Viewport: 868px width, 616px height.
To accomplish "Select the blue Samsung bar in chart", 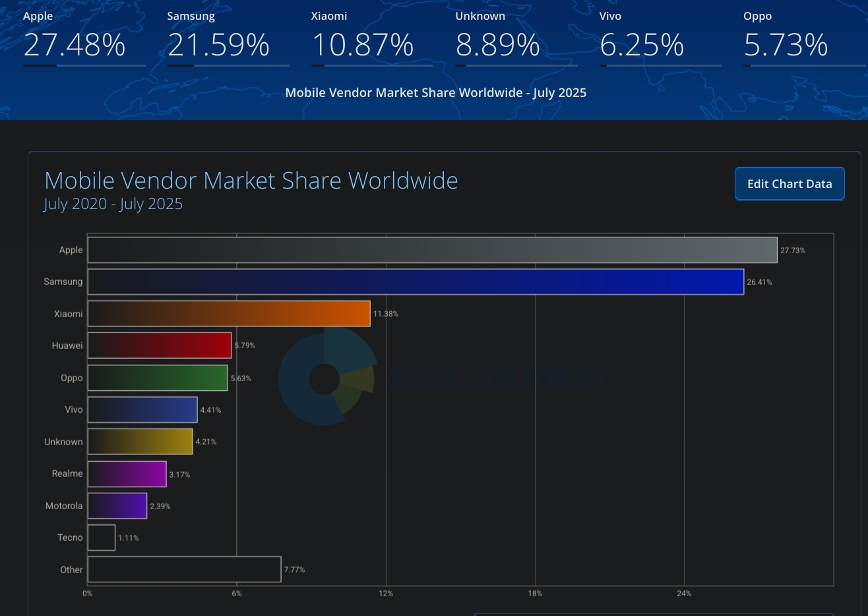I will coord(416,282).
